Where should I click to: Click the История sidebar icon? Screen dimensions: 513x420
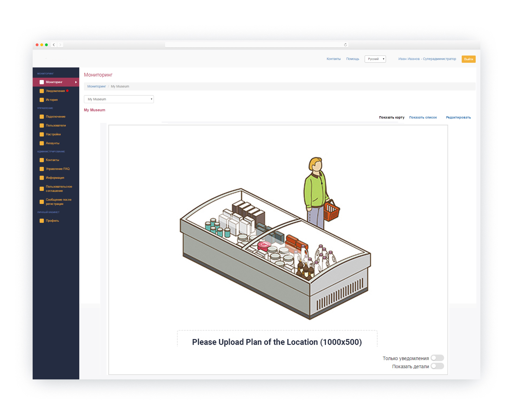(42, 100)
